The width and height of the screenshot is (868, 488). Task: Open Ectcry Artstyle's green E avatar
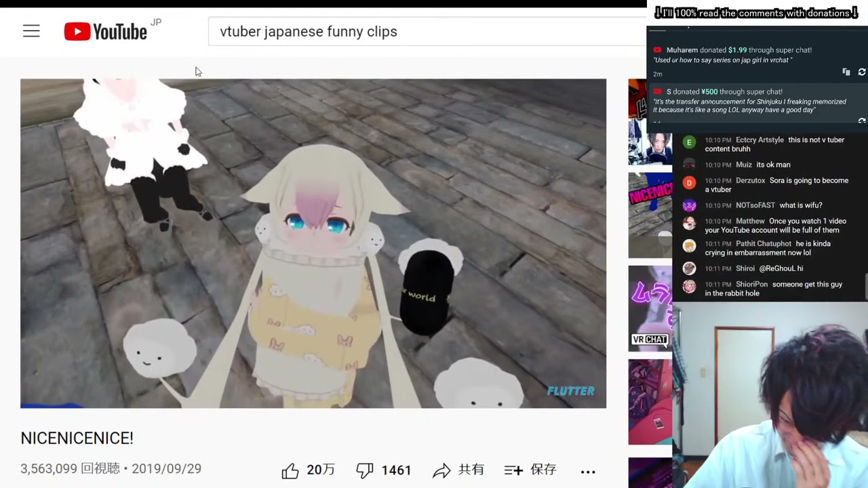tap(689, 142)
